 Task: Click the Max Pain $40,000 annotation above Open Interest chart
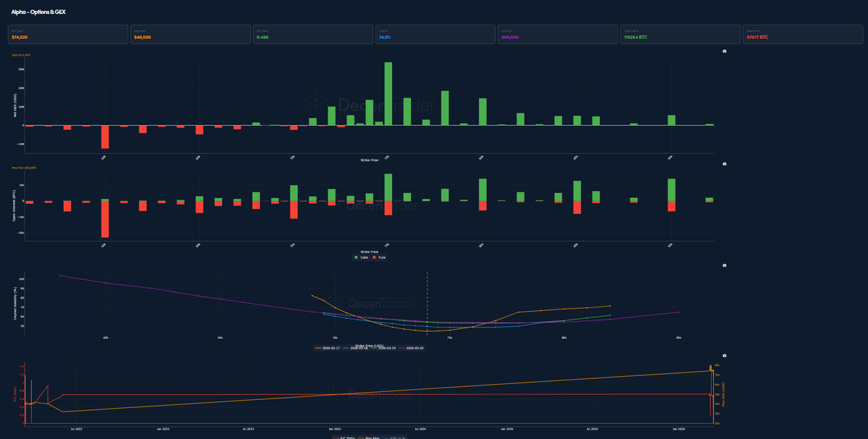[x=24, y=168]
